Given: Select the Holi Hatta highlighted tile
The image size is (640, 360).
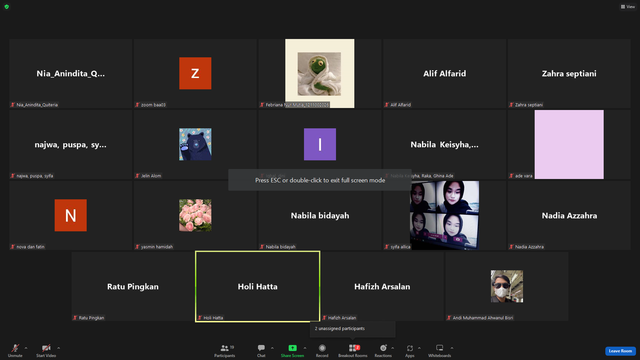Looking at the screenshot, I should pyautogui.click(x=258, y=287).
